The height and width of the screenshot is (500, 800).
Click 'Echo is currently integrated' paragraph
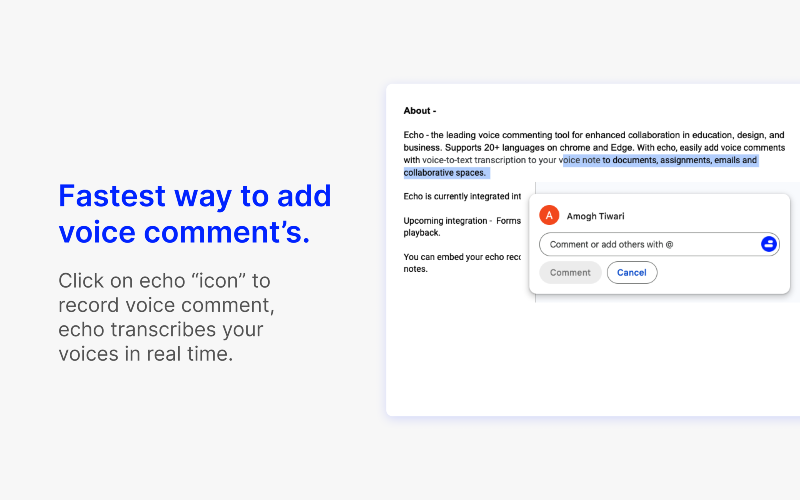(462, 196)
